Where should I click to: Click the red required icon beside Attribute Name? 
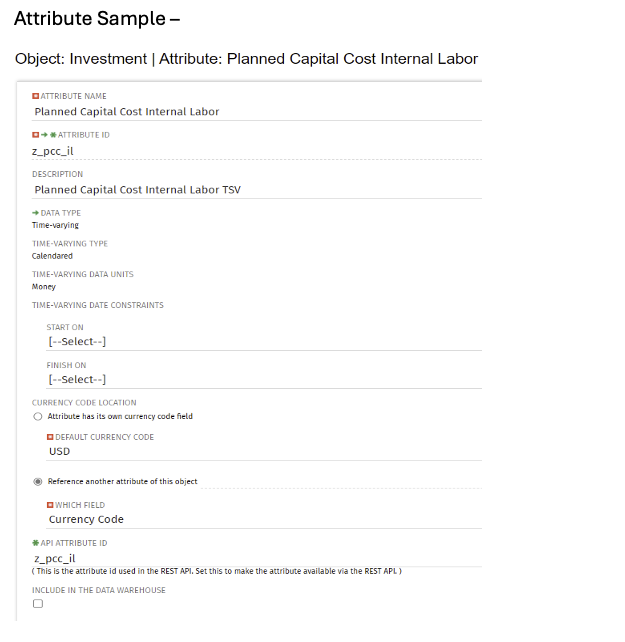pyautogui.click(x=35, y=96)
